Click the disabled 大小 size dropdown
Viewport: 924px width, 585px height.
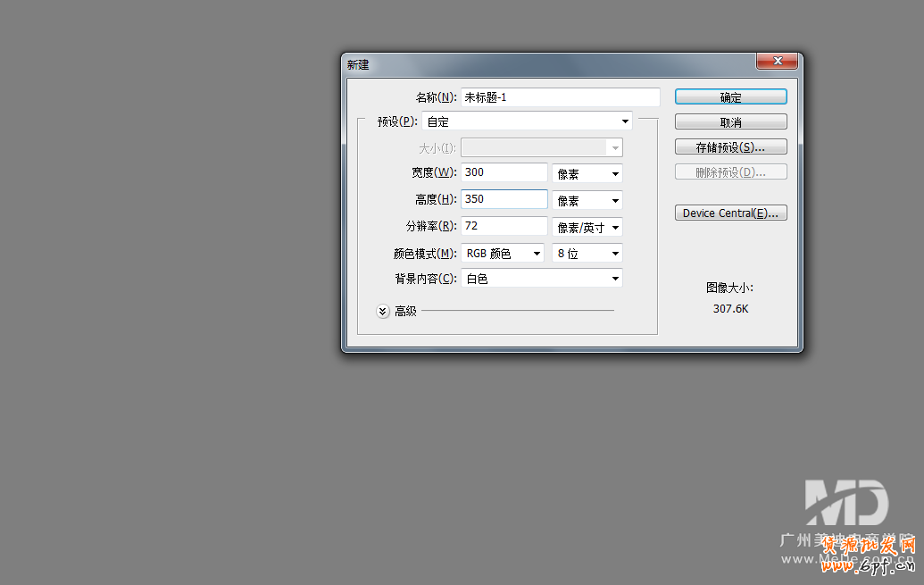pyautogui.click(x=541, y=147)
